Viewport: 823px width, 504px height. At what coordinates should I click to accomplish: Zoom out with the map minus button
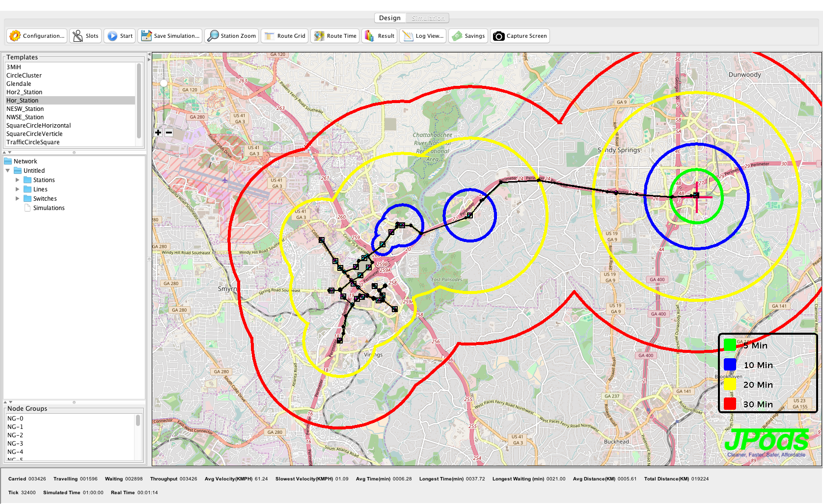point(169,133)
